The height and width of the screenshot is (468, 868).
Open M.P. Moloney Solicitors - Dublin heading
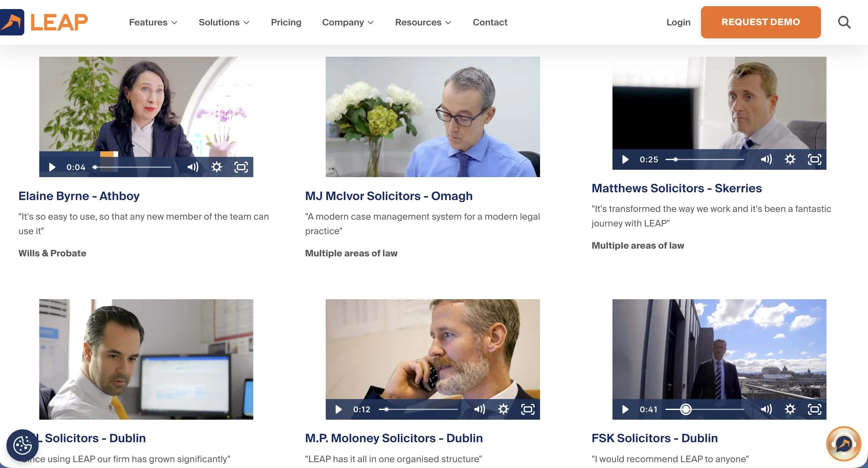(x=394, y=438)
